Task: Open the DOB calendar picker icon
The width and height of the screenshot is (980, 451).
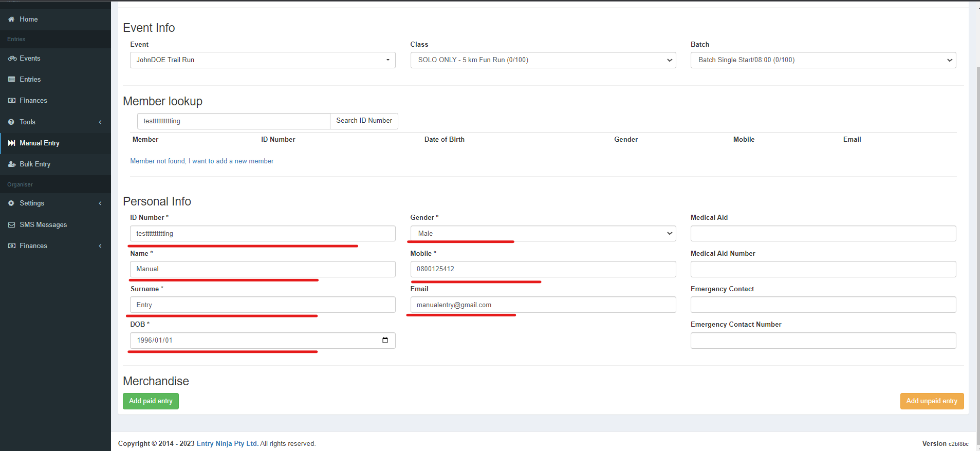Action: click(x=385, y=340)
